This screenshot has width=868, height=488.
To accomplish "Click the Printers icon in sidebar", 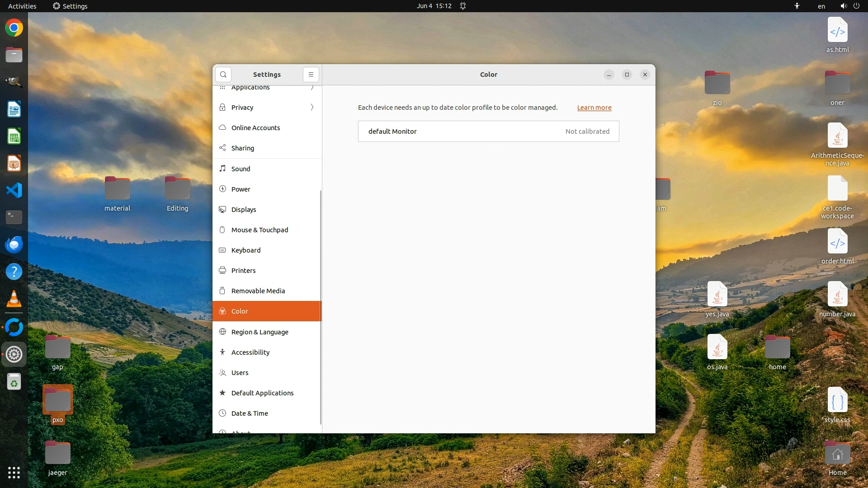I will [x=222, y=271].
